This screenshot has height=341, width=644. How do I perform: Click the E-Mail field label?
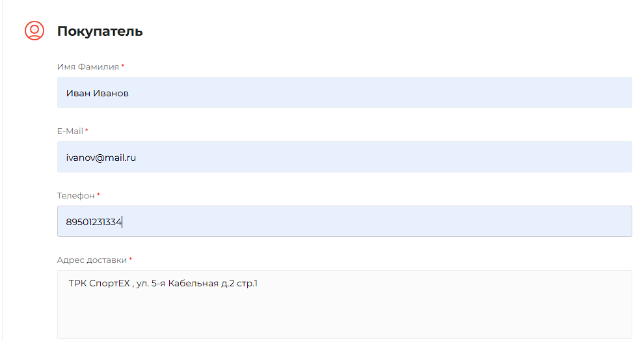(70, 131)
